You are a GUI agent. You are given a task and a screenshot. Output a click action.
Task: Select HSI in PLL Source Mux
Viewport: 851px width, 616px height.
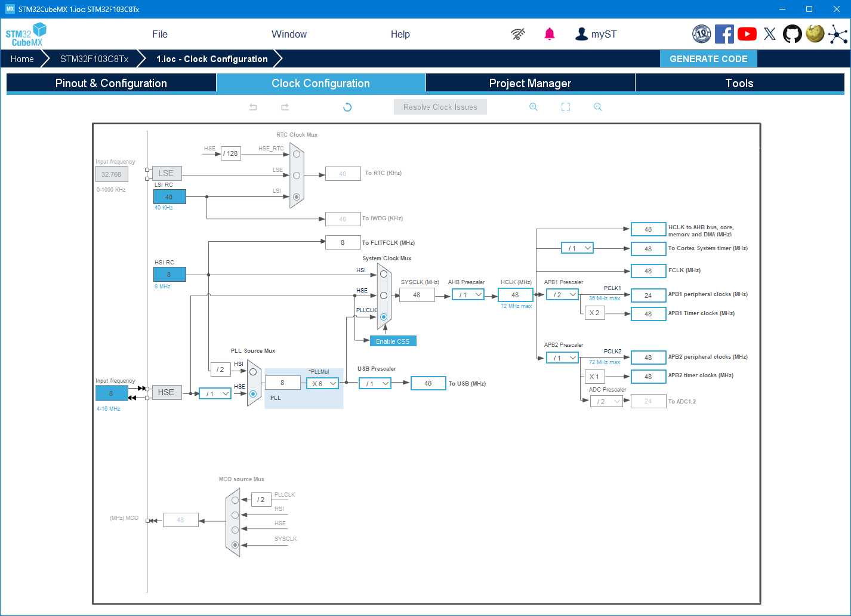click(x=253, y=372)
